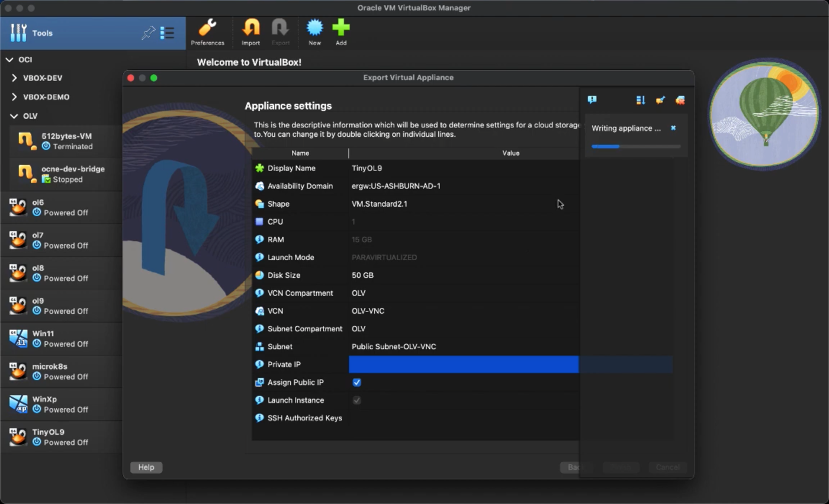
Task: Create a machine using the New icon
Action: [314, 32]
